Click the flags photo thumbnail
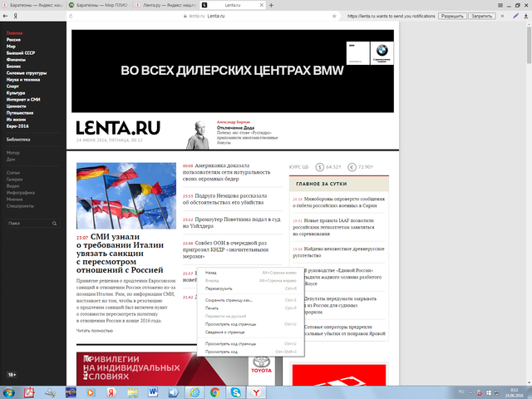Viewport: 532px width, 399px height. tap(126, 196)
